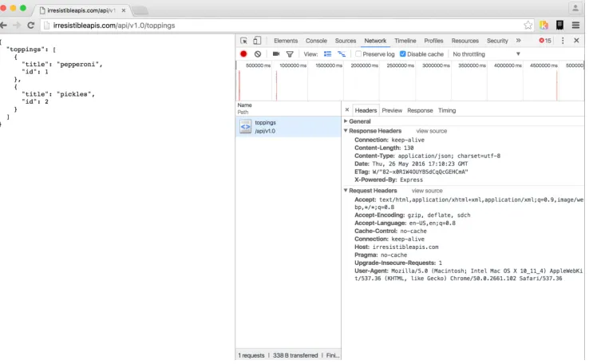
Task: Open the Elements tab
Action: tap(286, 41)
